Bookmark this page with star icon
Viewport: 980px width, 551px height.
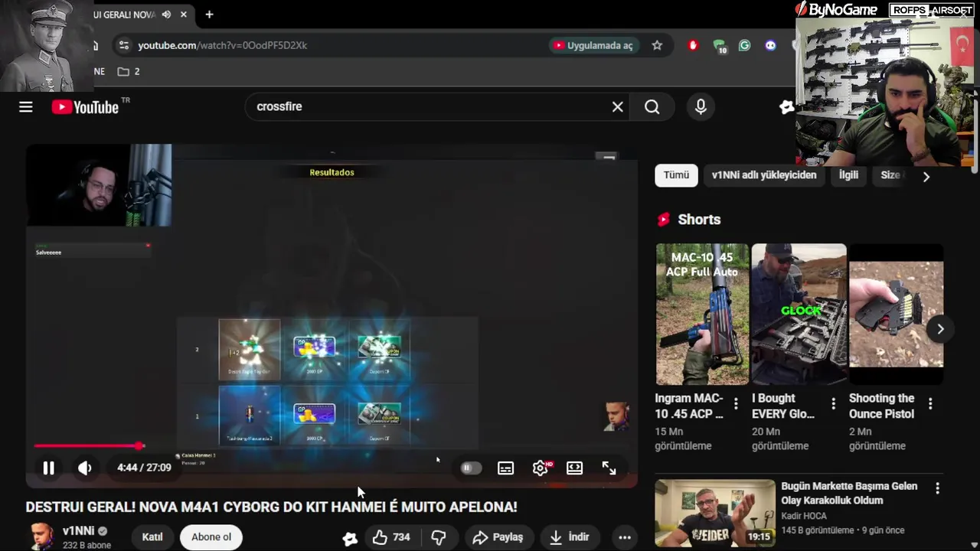point(657,45)
